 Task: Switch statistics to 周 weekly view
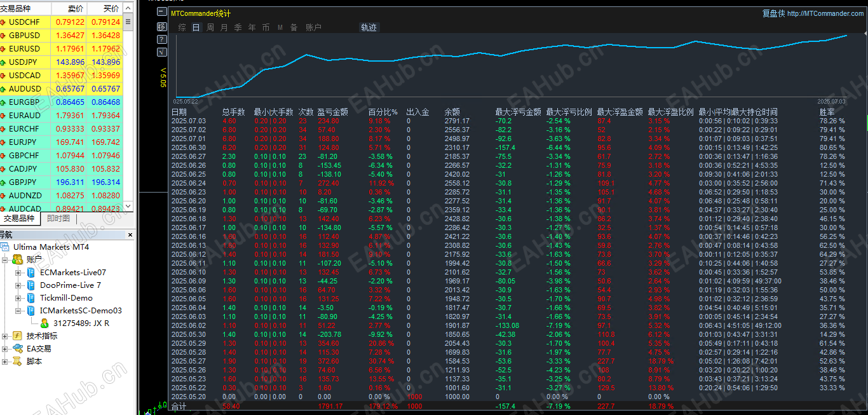(210, 27)
